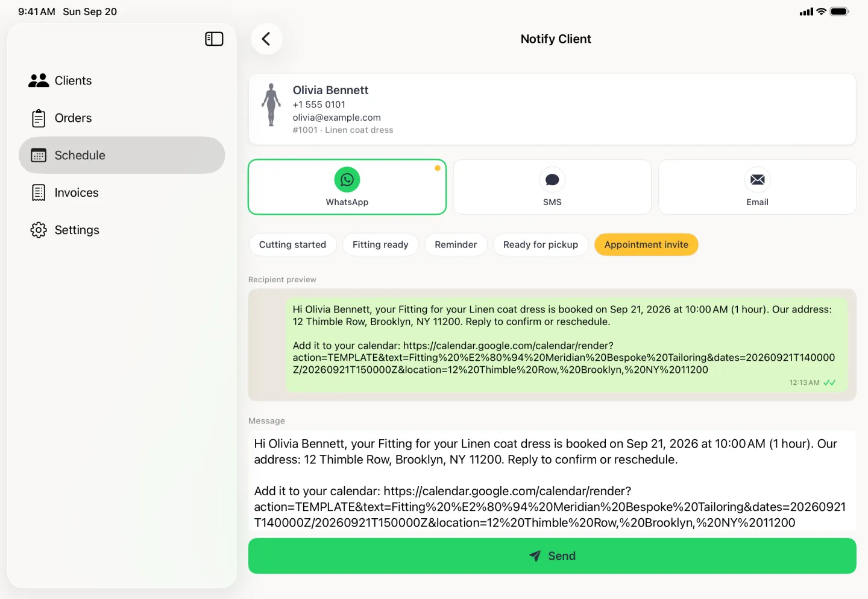Image resolution: width=868 pixels, height=599 pixels.
Task: Click the Invoices document icon
Action: (39, 193)
